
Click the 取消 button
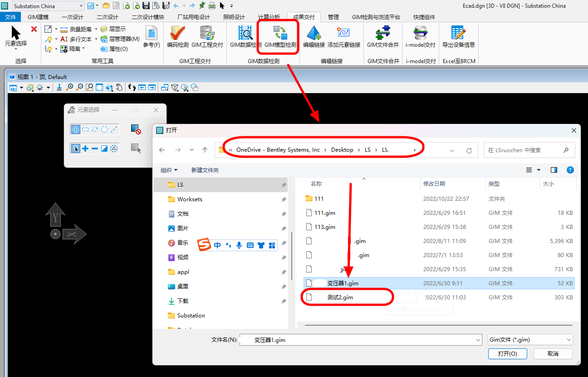[x=553, y=354]
